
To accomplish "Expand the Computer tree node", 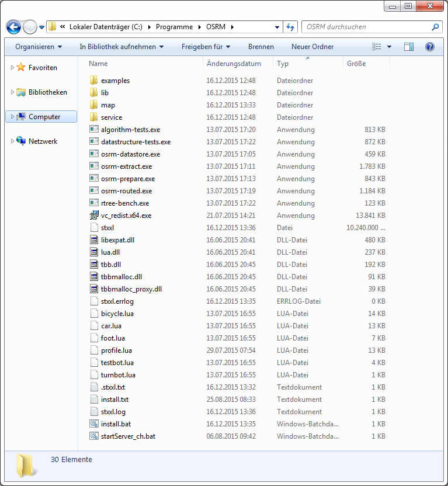I will [12, 117].
